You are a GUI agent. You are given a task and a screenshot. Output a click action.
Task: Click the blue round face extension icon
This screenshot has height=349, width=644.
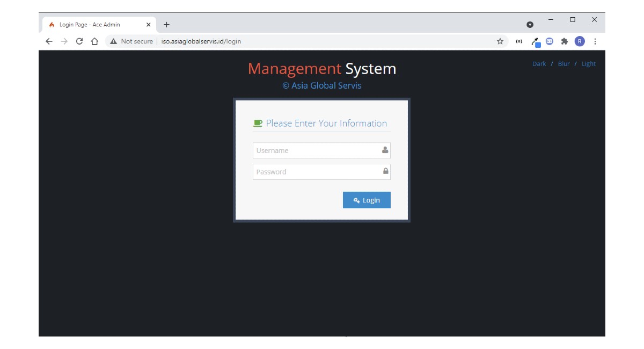(x=550, y=41)
